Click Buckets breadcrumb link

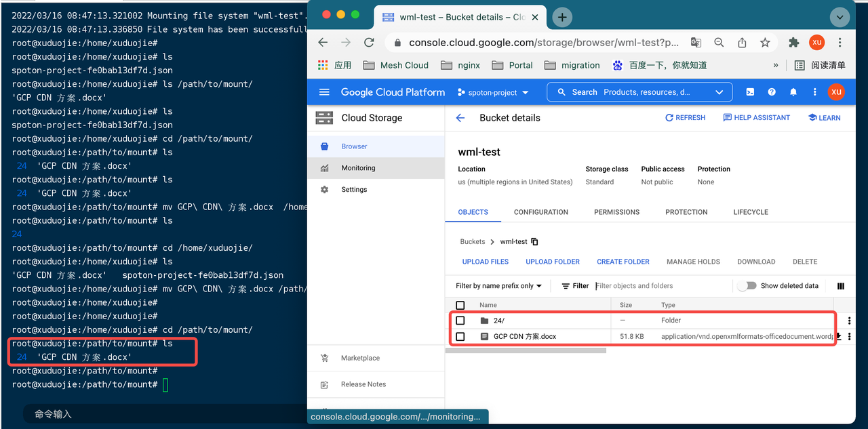(473, 242)
